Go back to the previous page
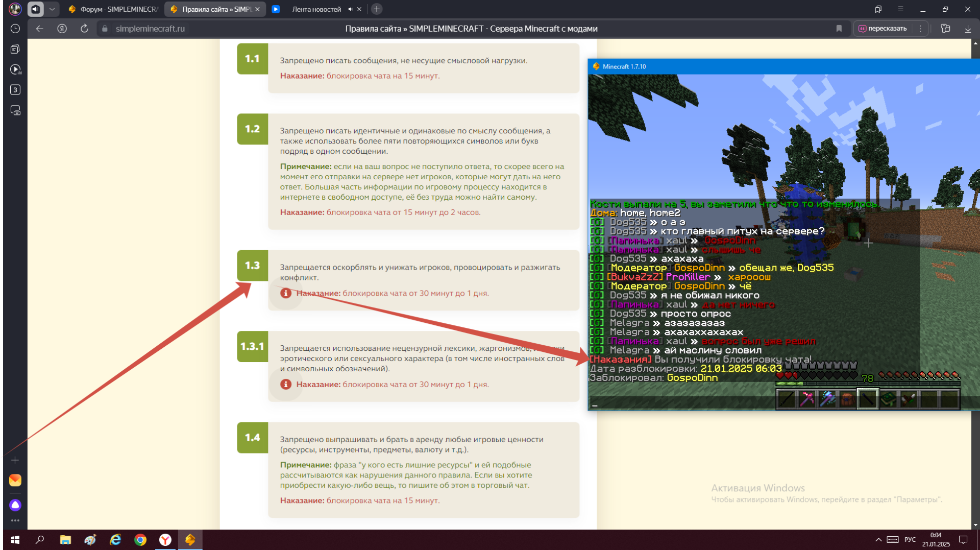The width and height of the screenshot is (980, 550). [x=39, y=29]
